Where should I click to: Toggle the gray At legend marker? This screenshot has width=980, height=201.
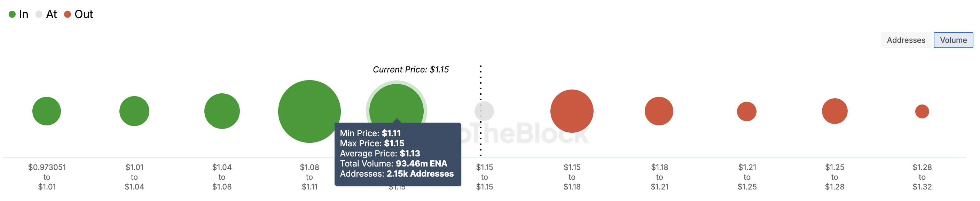tap(39, 15)
